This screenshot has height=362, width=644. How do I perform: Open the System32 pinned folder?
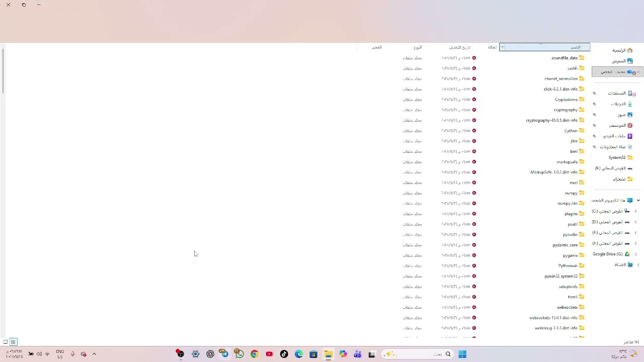pyautogui.click(x=621, y=157)
